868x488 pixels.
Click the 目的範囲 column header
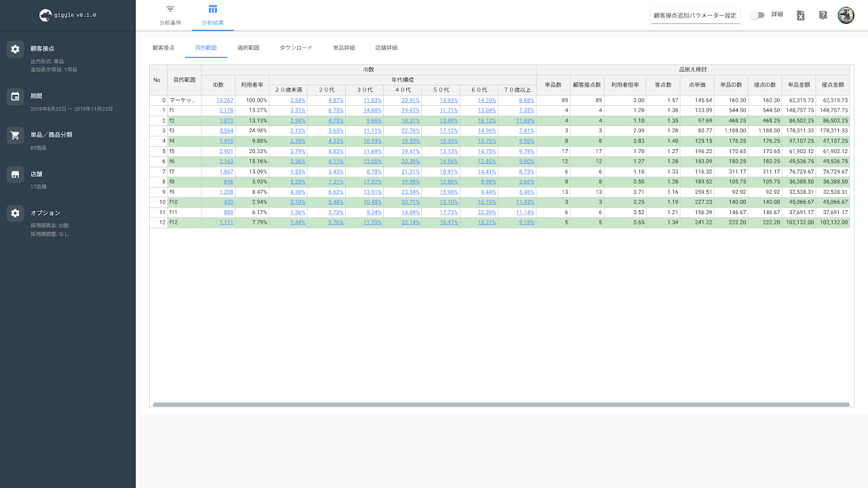click(184, 80)
